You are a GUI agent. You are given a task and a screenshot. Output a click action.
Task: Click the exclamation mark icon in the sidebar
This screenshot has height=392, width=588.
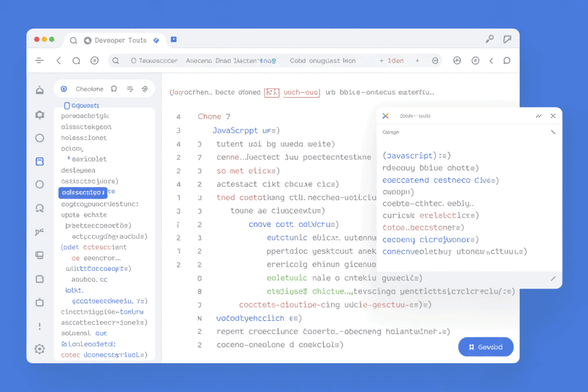[x=40, y=326]
